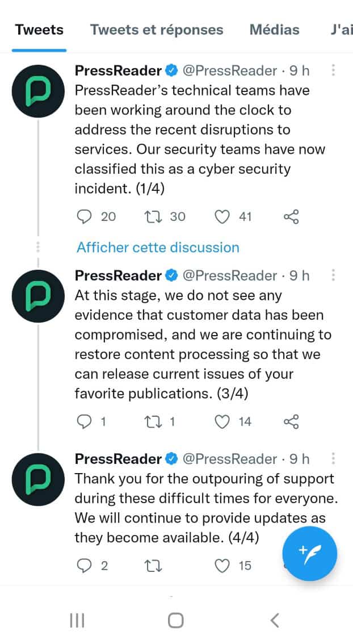Viewport: 353px width, 644px height.
Task: Tap the compose new tweet floating button
Action: pos(310,554)
